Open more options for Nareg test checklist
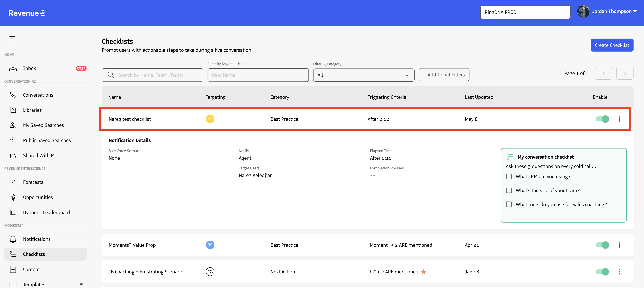The height and width of the screenshot is (288, 644). pos(619,119)
